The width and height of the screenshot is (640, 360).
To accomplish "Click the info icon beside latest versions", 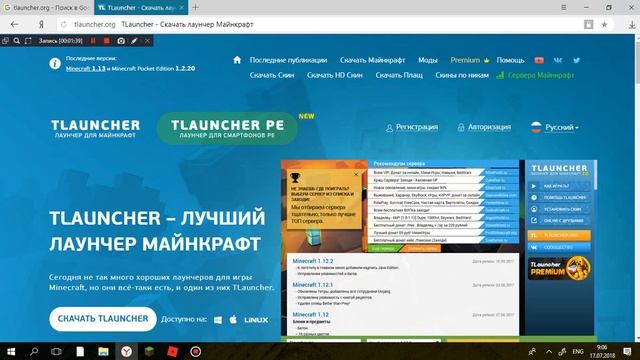I will (55, 63).
